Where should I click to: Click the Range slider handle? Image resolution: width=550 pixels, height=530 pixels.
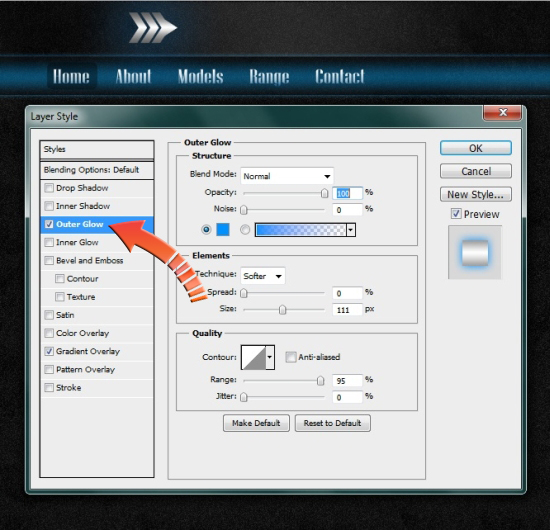tap(320, 381)
